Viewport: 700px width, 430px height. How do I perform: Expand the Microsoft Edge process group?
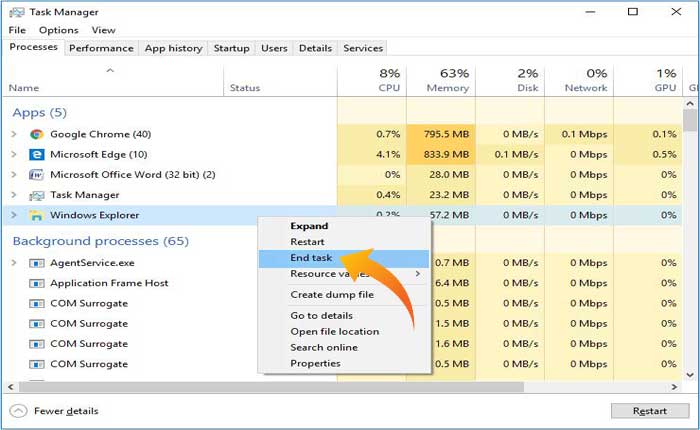point(14,154)
